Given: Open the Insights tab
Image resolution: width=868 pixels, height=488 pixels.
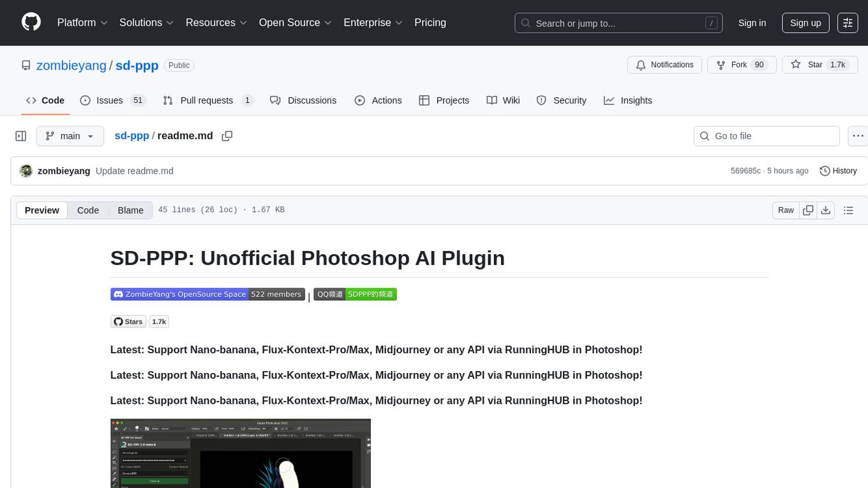Looking at the screenshot, I should 628,100.
